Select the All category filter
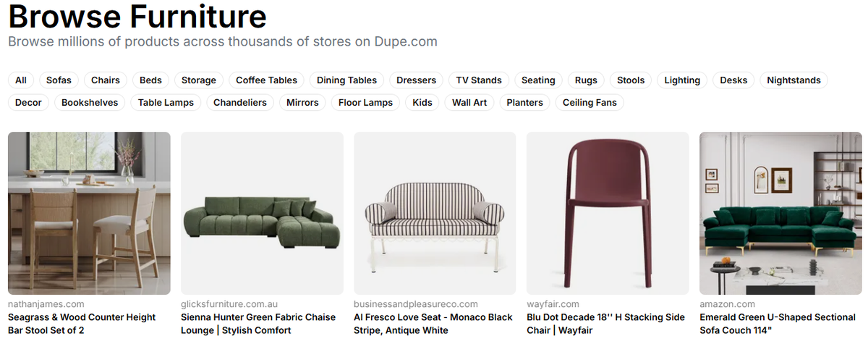This screenshot has width=868, height=344. tap(21, 80)
